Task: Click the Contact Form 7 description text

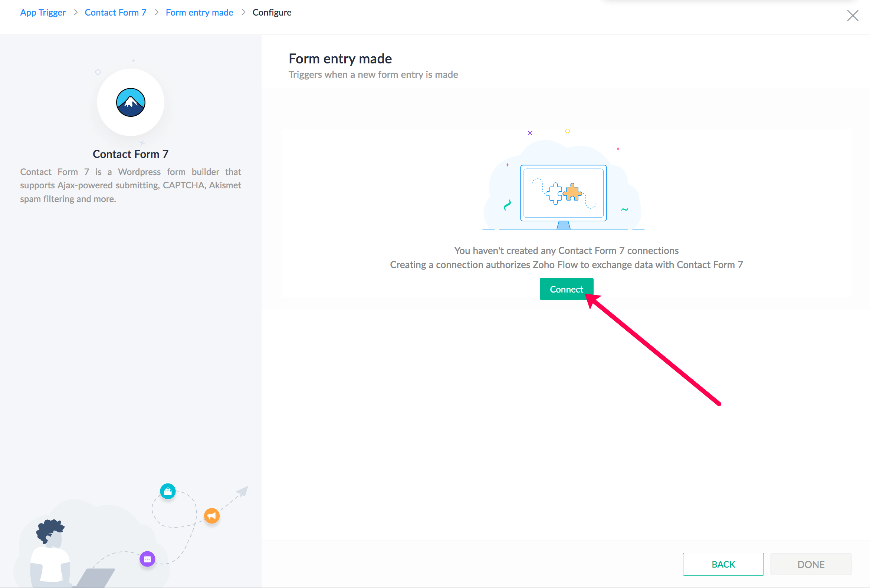Action: [x=131, y=185]
